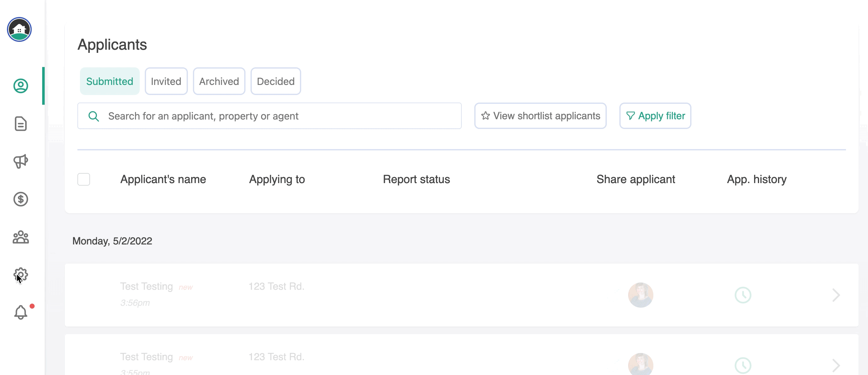The width and height of the screenshot is (868, 375).
Task: Click the Monday, 5/2/2022 date heading
Action: (x=112, y=241)
